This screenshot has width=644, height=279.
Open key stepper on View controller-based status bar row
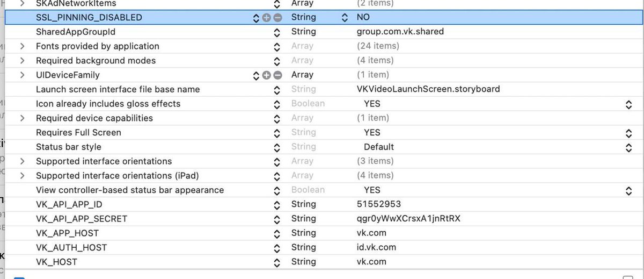coord(277,190)
